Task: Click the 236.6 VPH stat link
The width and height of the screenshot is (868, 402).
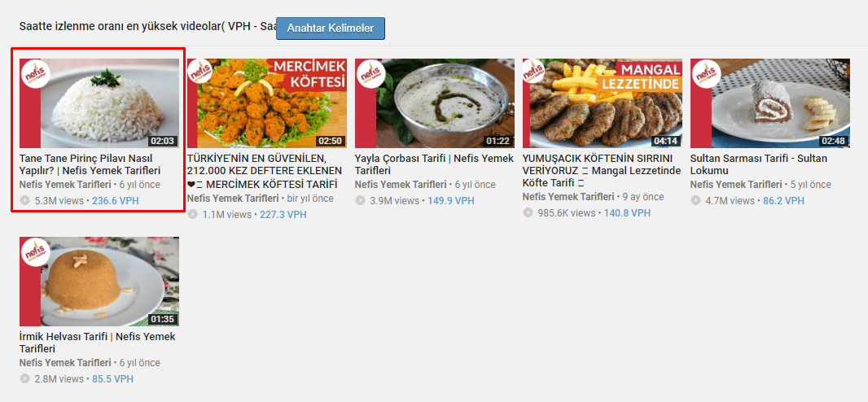Action: pos(116,200)
